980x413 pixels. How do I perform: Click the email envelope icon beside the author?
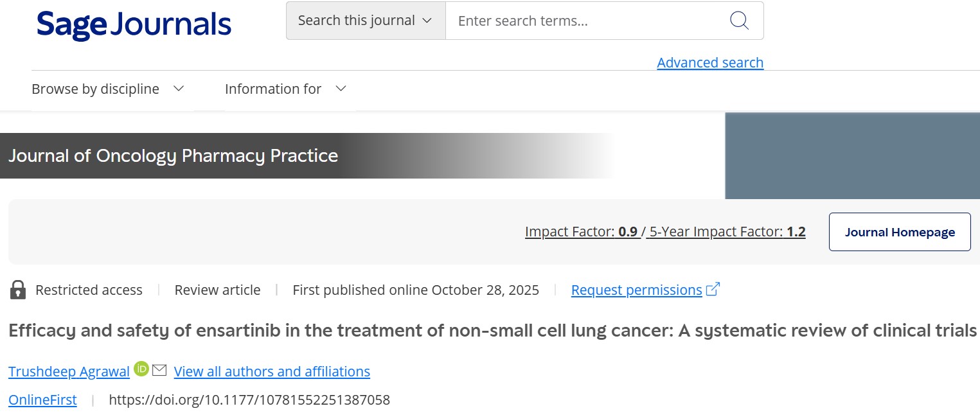(158, 370)
